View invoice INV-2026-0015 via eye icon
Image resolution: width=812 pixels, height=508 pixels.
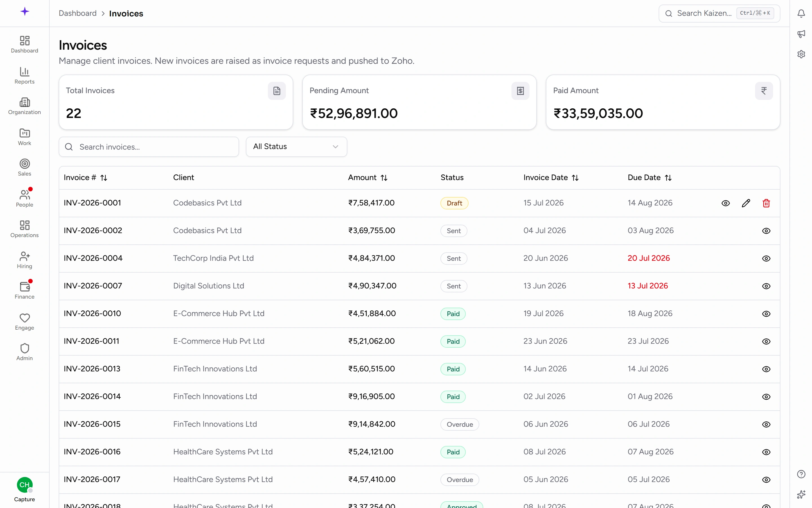[766, 424]
